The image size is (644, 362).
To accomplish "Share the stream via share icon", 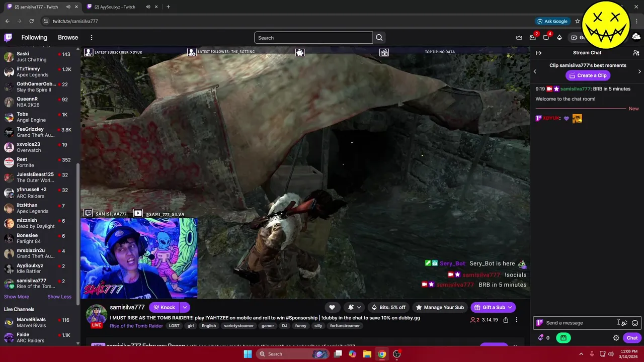I will coord(506,320).
